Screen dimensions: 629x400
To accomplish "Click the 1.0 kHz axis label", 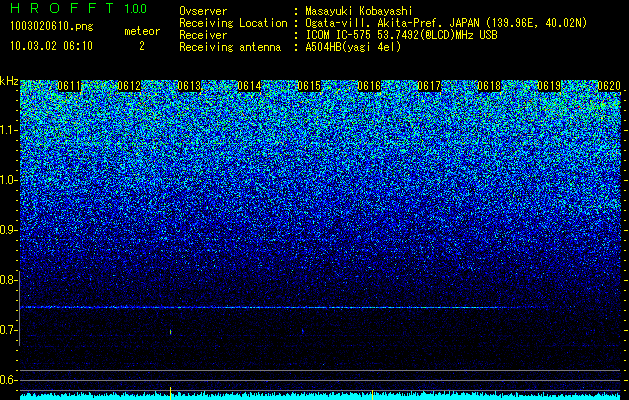I will (8, 181).
